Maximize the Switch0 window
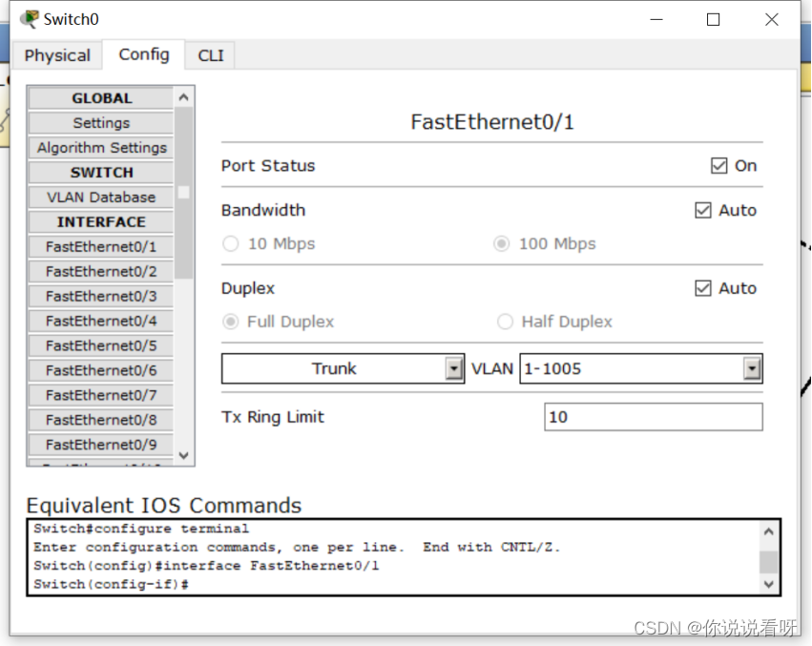Image resolution: width=812 pixels, height=646 pixels. pos(713,20)
